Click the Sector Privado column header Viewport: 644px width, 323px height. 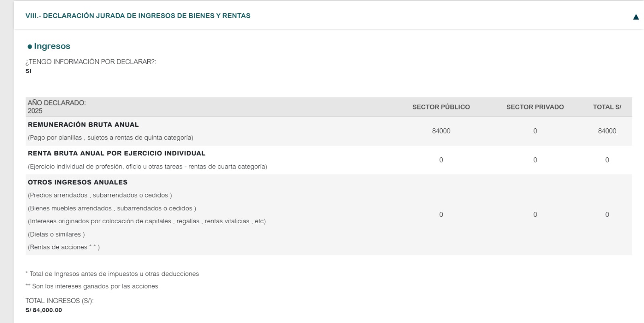(x=535, y=107)
